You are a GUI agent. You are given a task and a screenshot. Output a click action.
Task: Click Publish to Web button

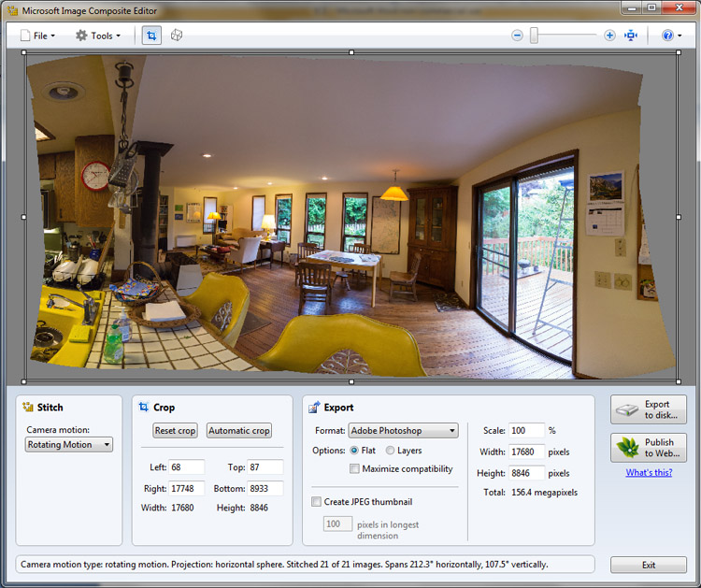point(649,448)
